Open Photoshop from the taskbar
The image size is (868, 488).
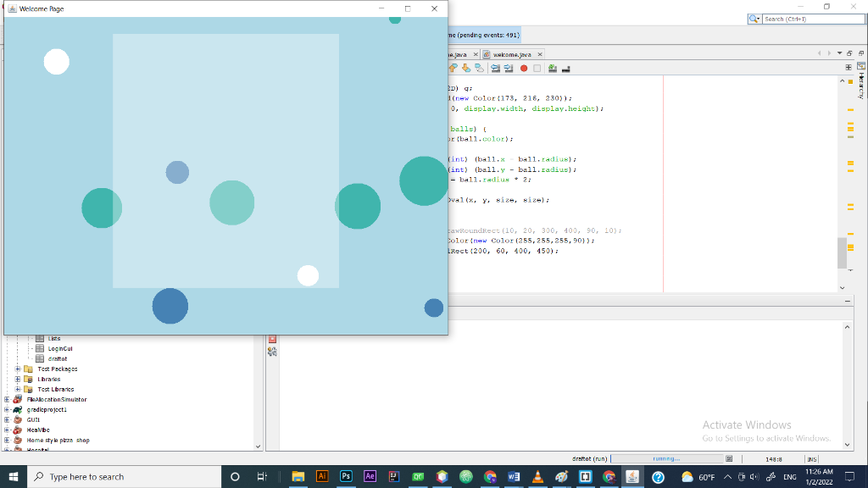tap(346, 476)
